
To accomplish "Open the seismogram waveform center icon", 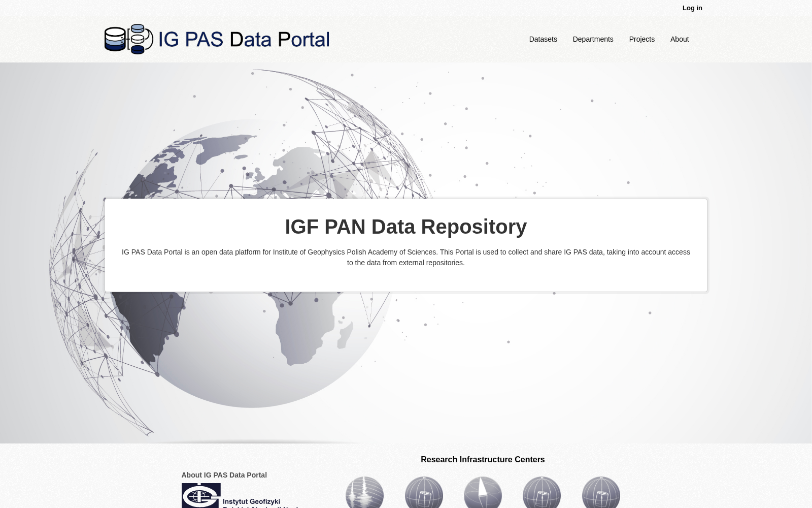I will (x=364, y=492).
